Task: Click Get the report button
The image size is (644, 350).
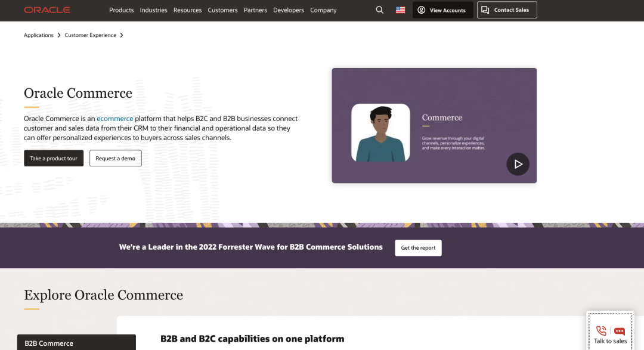Action: tap(418, 247)
